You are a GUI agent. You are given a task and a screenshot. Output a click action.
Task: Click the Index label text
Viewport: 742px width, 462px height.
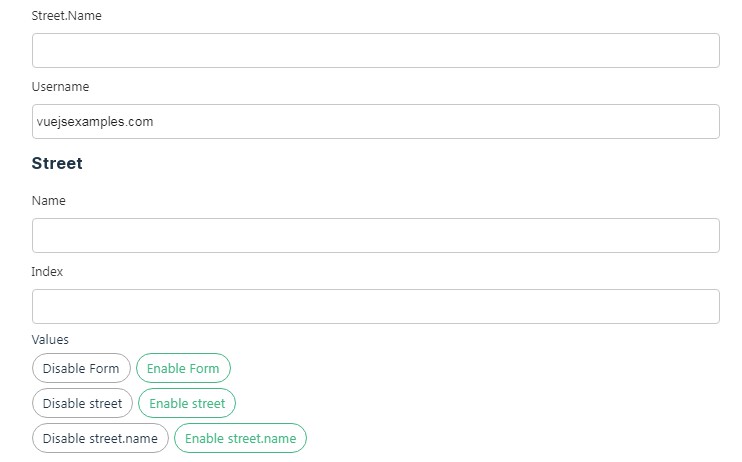tap(47, 271)
